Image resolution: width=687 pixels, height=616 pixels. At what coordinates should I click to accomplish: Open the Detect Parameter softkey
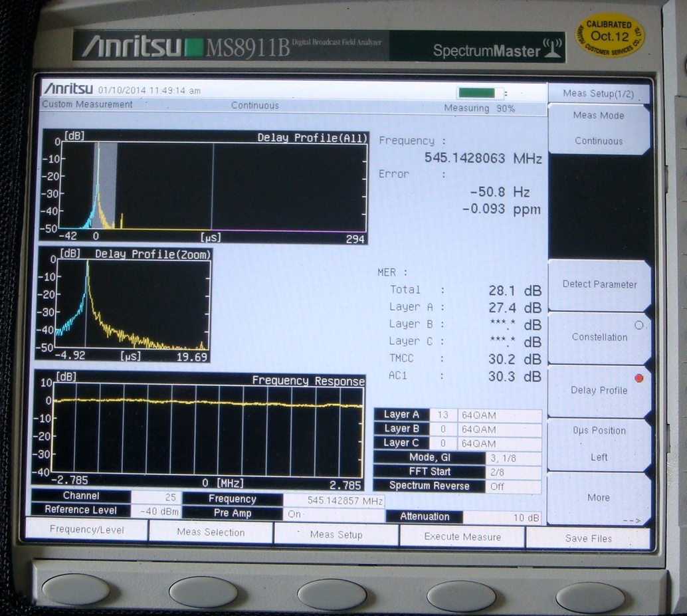click(599, 284)
